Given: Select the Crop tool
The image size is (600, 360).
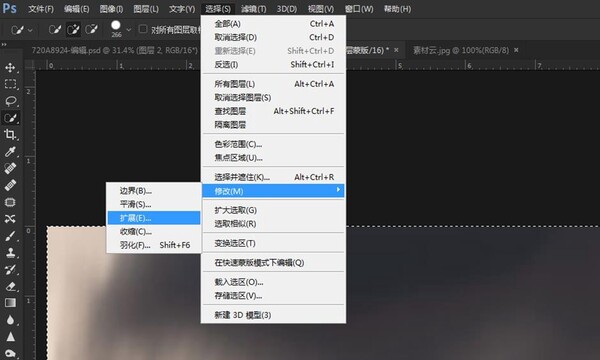Looking at the screenshot, I should click(x=10, y=135).
